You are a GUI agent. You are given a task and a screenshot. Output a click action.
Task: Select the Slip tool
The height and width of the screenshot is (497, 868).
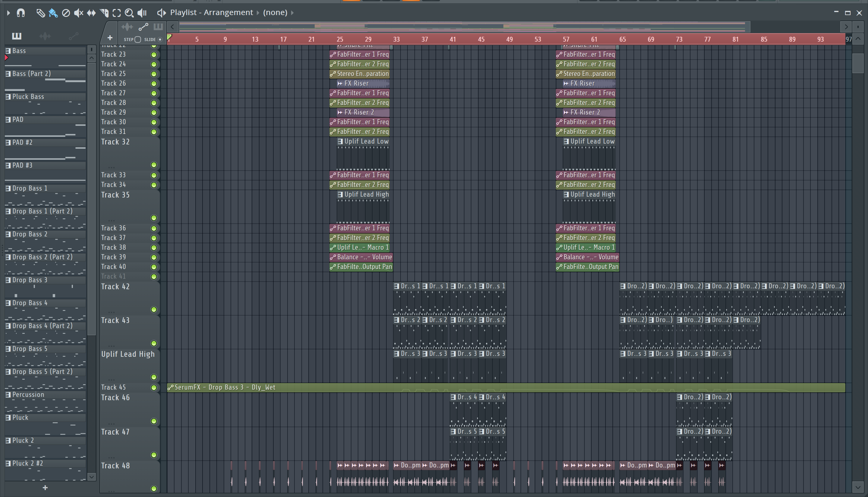click(x=91, y=13)
